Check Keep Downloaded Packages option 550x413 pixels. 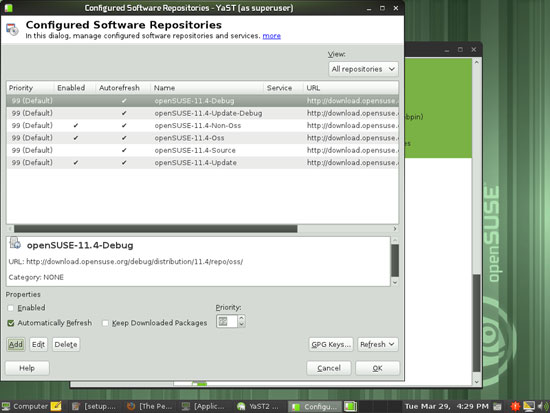(x=105, y=323)
